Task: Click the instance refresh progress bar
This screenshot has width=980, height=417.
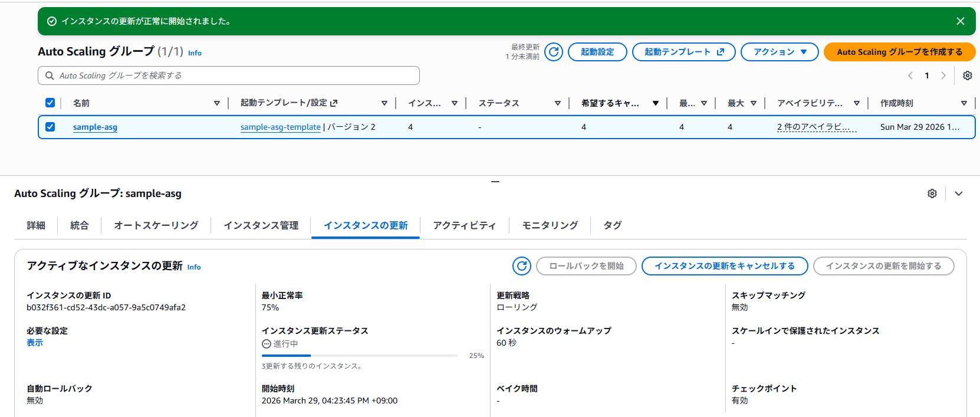Action: (359, 356)
